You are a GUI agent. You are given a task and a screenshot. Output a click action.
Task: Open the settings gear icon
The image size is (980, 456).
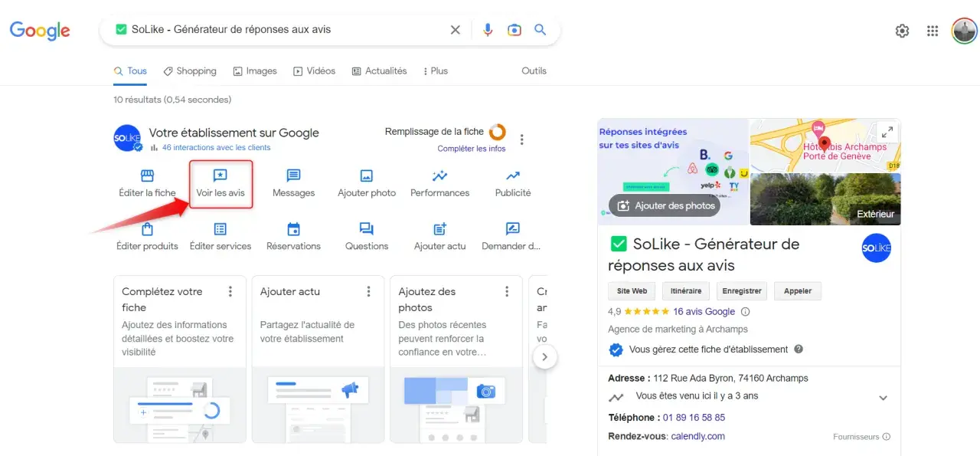point(903,31)
